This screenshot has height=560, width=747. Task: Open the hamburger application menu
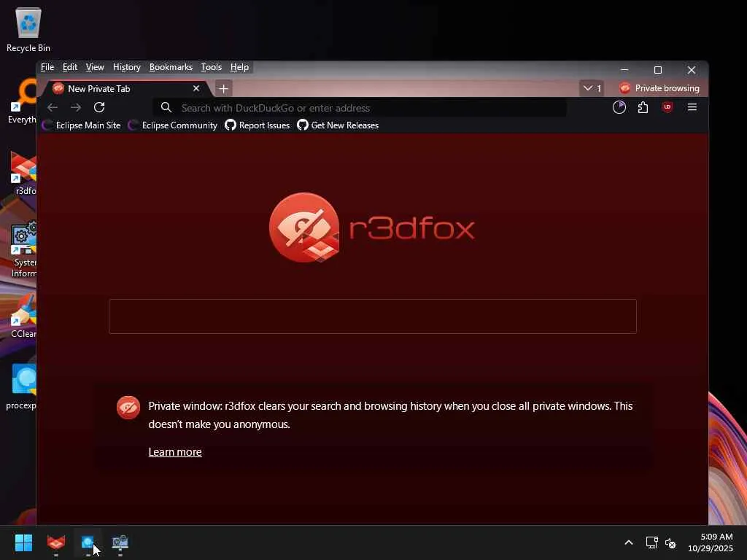692,108
